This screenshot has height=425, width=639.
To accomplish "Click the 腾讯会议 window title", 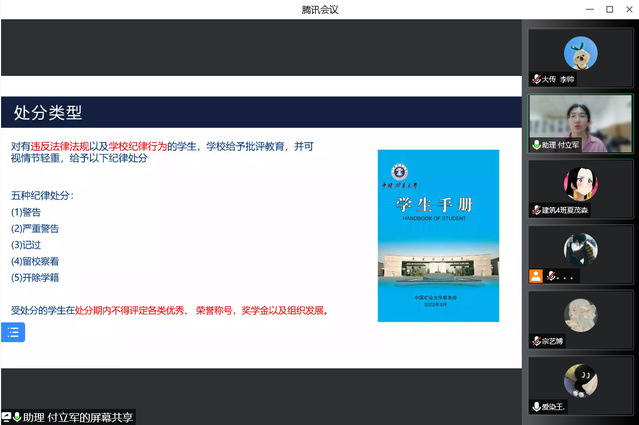I will [320, 9].
